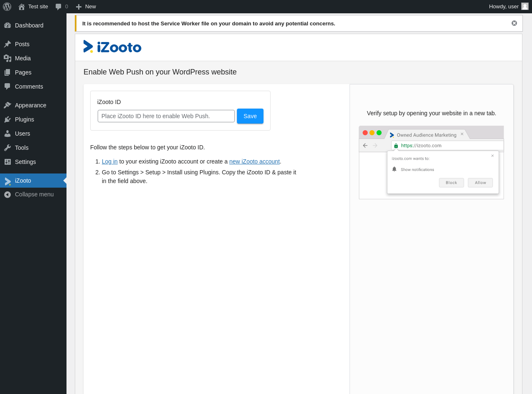Click the iZooto ID input field

pos(166,116)
